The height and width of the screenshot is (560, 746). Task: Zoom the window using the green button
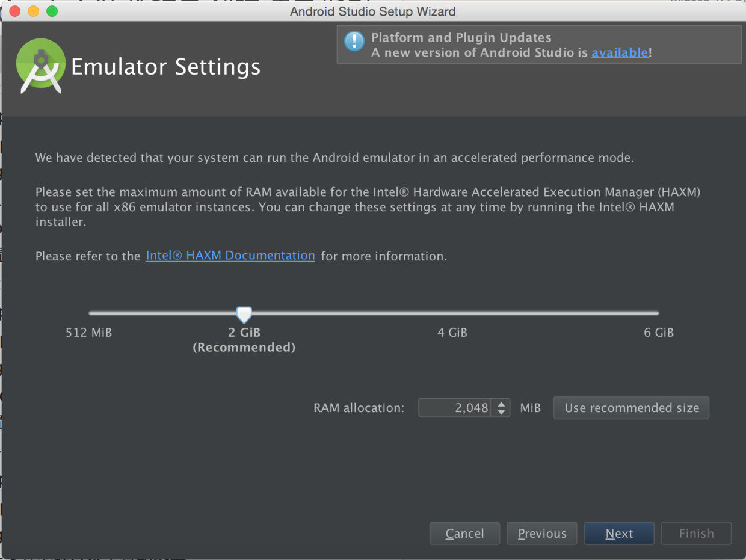coord(52,11)
